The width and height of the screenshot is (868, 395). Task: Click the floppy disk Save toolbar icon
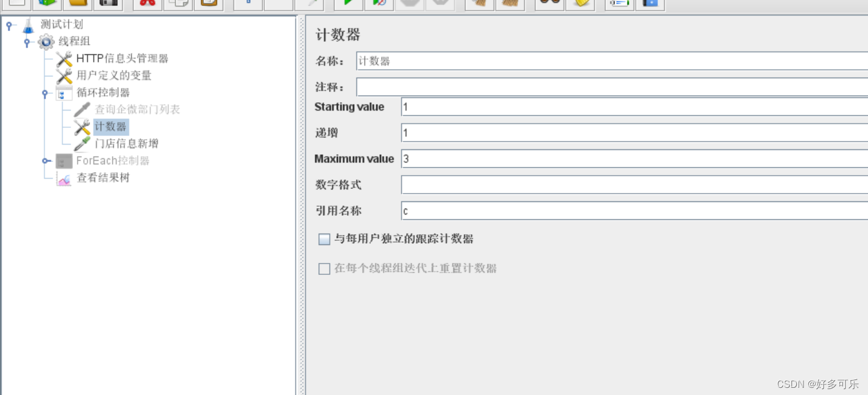click(x=108, y=4)
